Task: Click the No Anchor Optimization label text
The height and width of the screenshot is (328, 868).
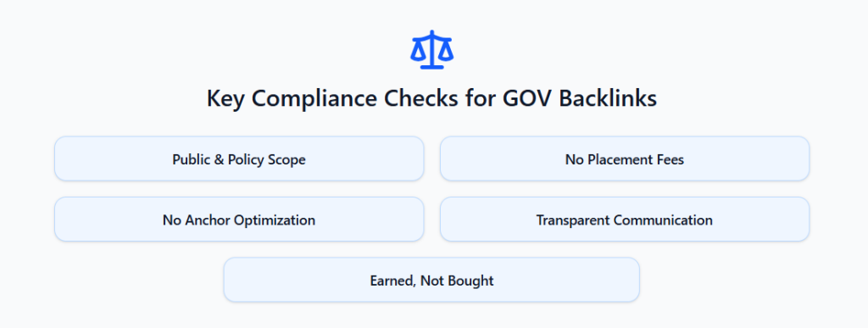Action: click(x=239, y=220)
